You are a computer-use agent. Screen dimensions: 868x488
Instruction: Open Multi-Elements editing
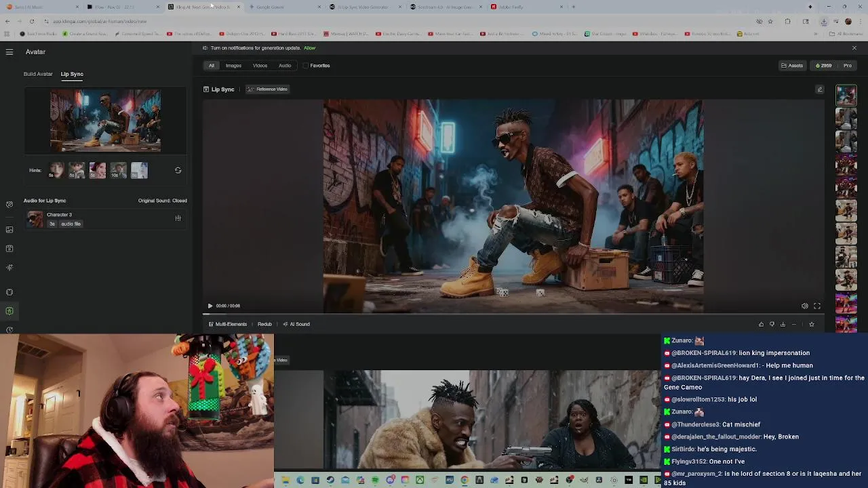click(x=227, y=324)
